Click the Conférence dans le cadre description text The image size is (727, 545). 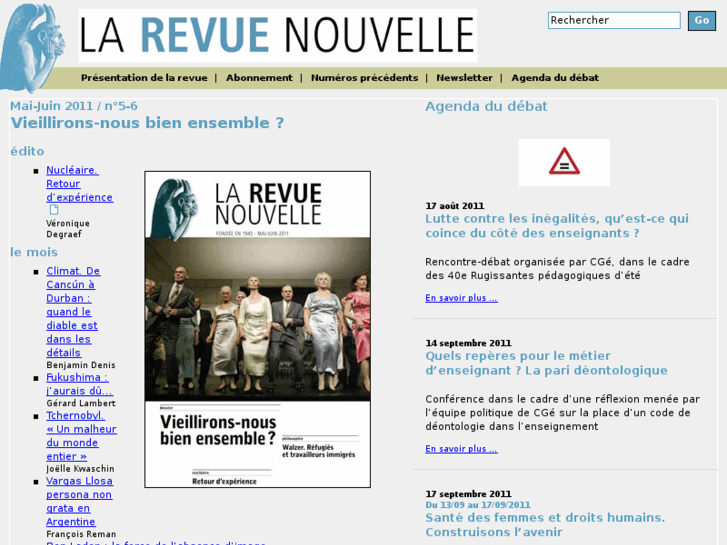coord(562,412)
